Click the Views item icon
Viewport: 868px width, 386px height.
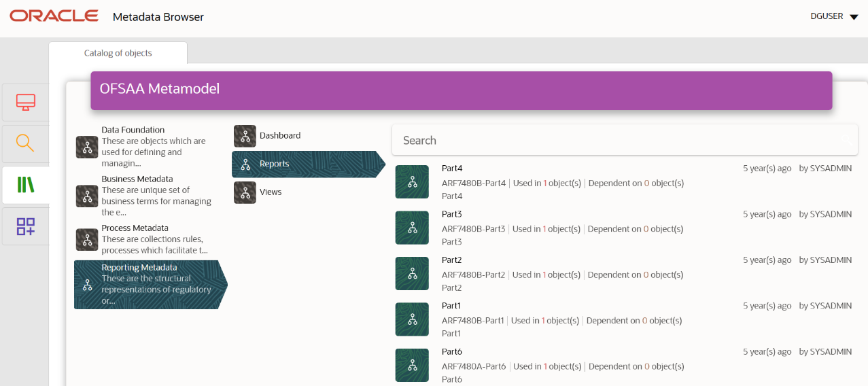tap(245, 192)
